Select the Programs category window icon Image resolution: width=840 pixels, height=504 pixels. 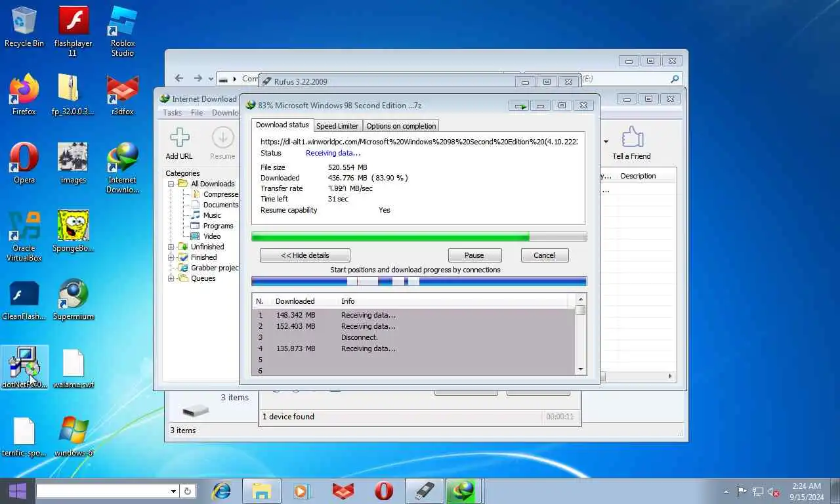[x=196, y=226]
